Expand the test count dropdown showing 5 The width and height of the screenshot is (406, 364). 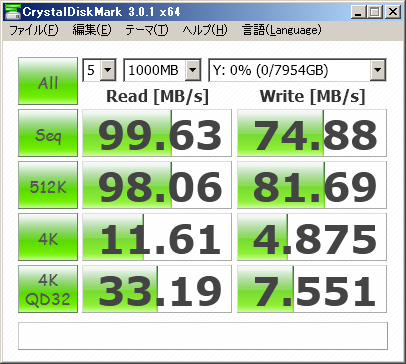click(x=108, y=70)
